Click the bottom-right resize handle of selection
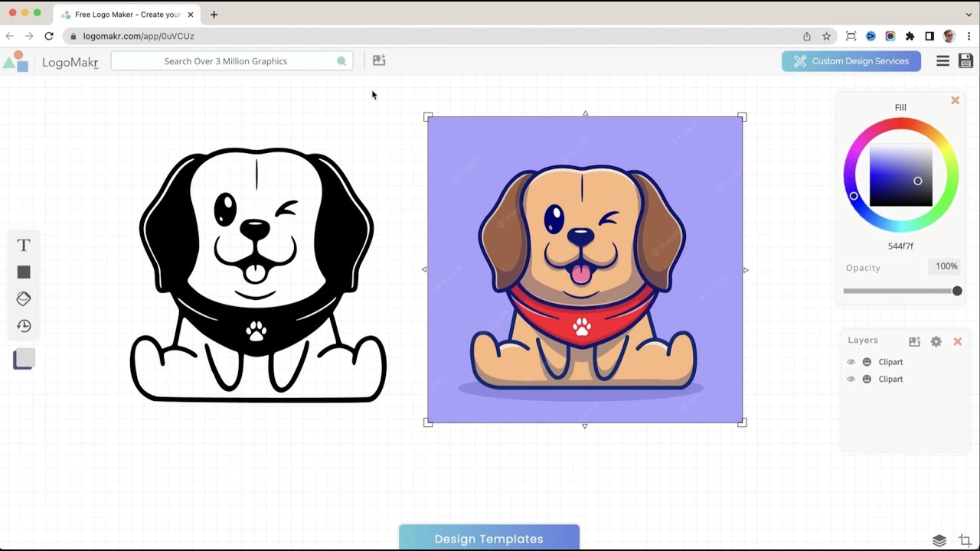The width and height of the screenshot is (980, 551). (742, 422)
